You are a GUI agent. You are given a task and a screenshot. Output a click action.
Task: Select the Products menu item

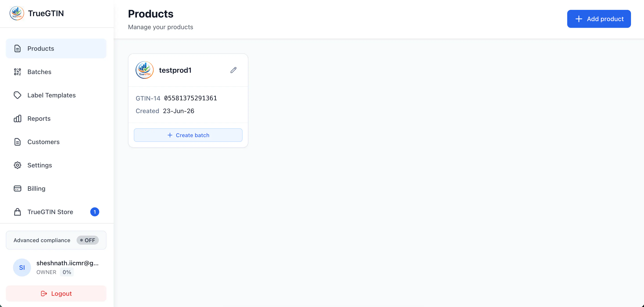tap(56, 48)
